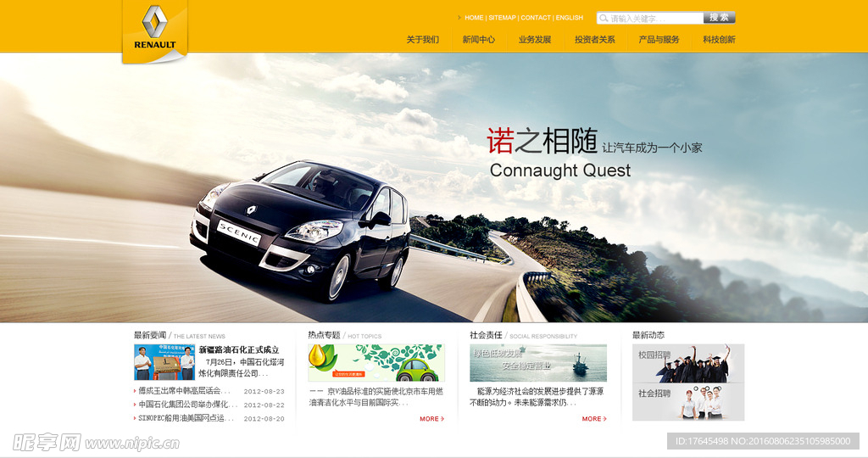Open the 关于我们 menu
Image resolution: width=868 pixels, height=458 pixels.
[422, 39]
